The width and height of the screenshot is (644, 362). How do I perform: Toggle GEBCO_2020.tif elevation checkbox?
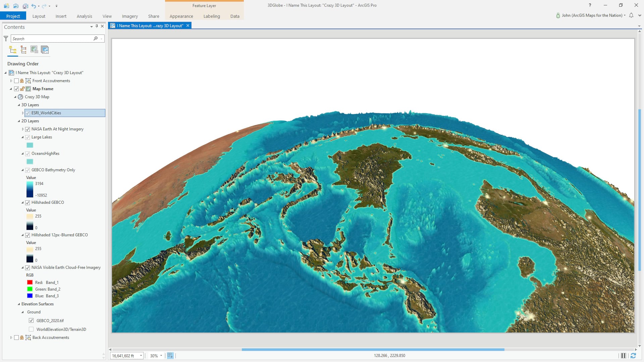pos(31,320)
